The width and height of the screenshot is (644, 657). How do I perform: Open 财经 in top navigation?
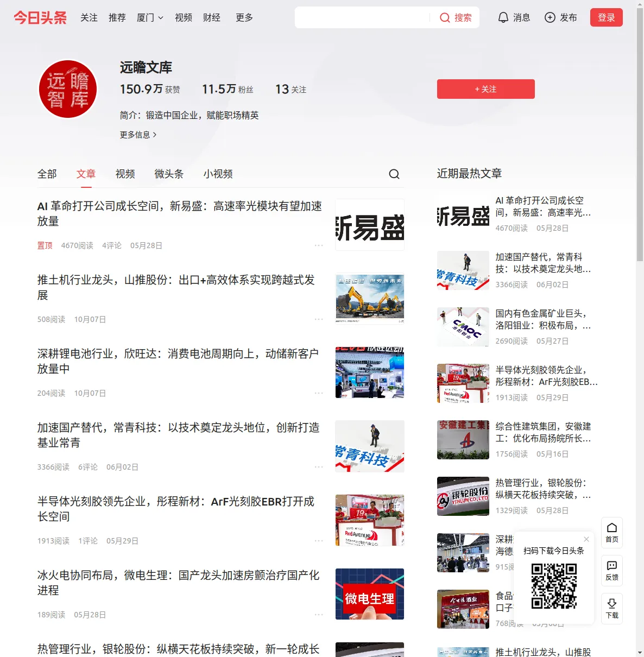(x=212, y=17)
